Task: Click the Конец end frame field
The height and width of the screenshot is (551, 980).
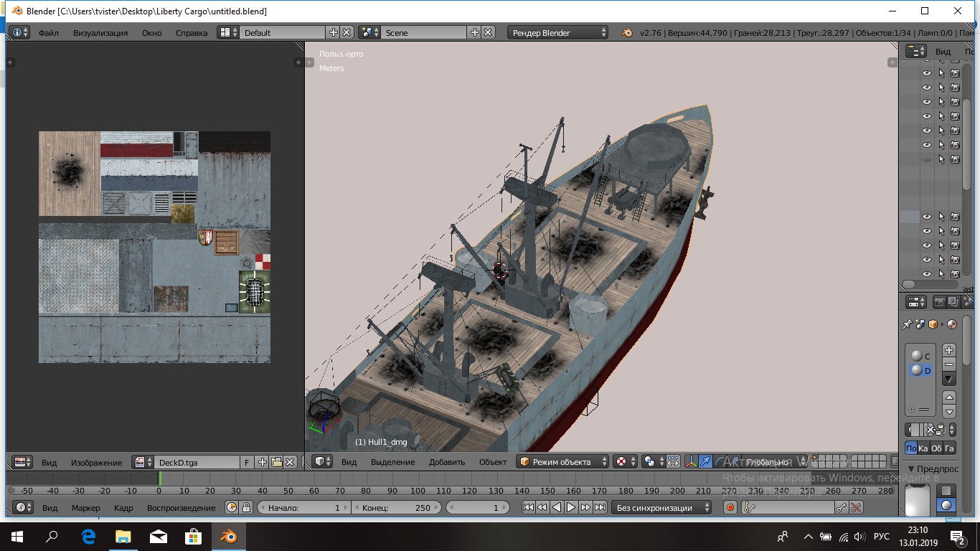Action: tap(395, 508)
